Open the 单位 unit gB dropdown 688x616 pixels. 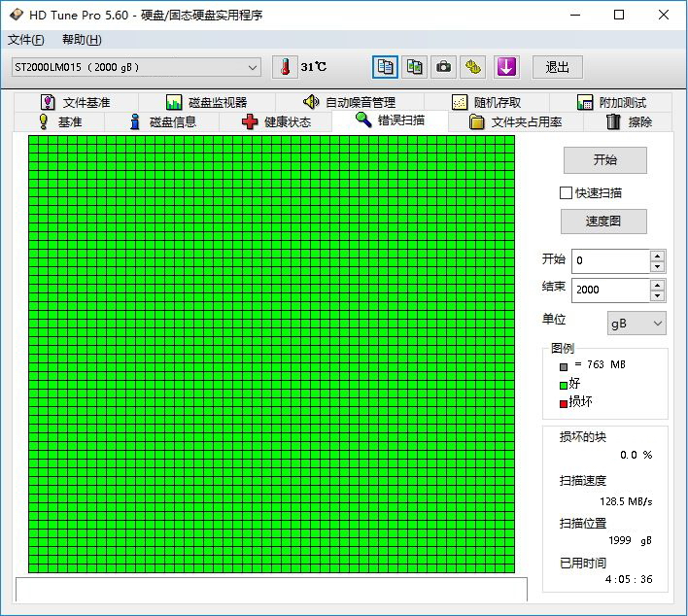point(636,323)
